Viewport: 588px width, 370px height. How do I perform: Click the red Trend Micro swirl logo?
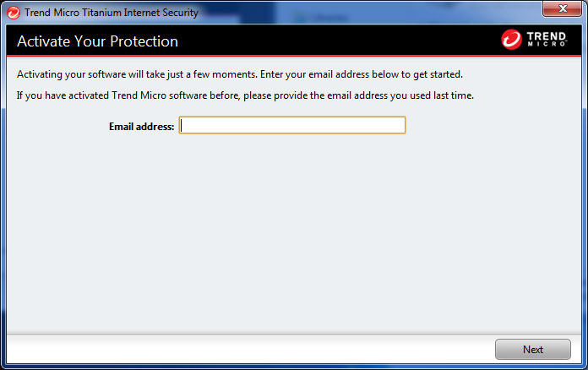(511, 40)
